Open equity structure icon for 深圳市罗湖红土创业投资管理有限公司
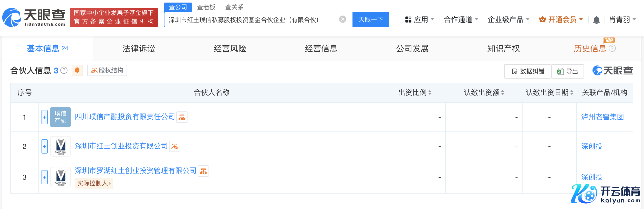 coord(203,171)
